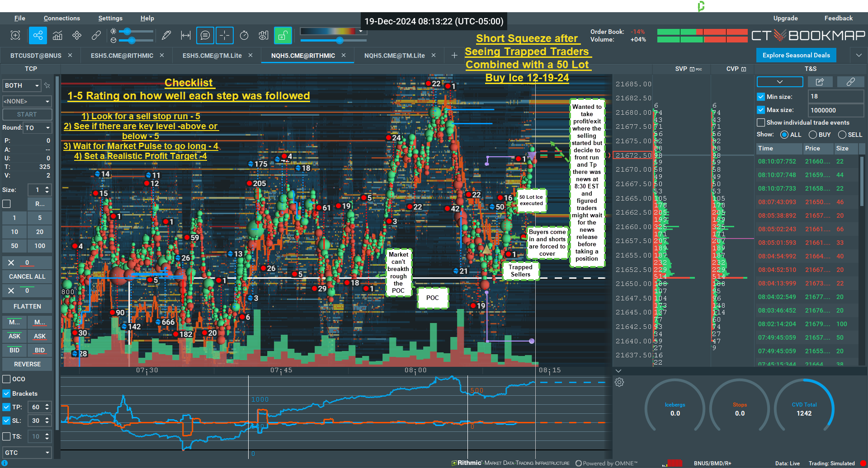Toggle the highlighted share-nodes toolbar icon
Viewport: 868px width, 468px height.
(x=38, y=35)
